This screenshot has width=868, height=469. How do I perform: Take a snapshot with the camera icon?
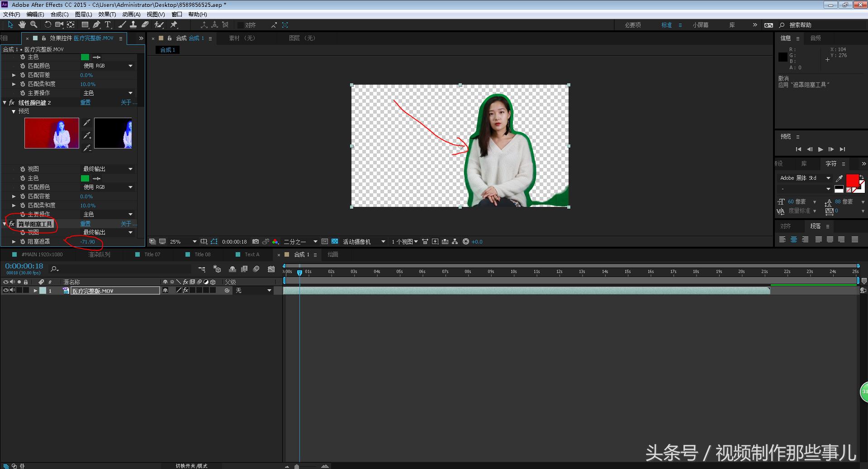click(256, 242)
